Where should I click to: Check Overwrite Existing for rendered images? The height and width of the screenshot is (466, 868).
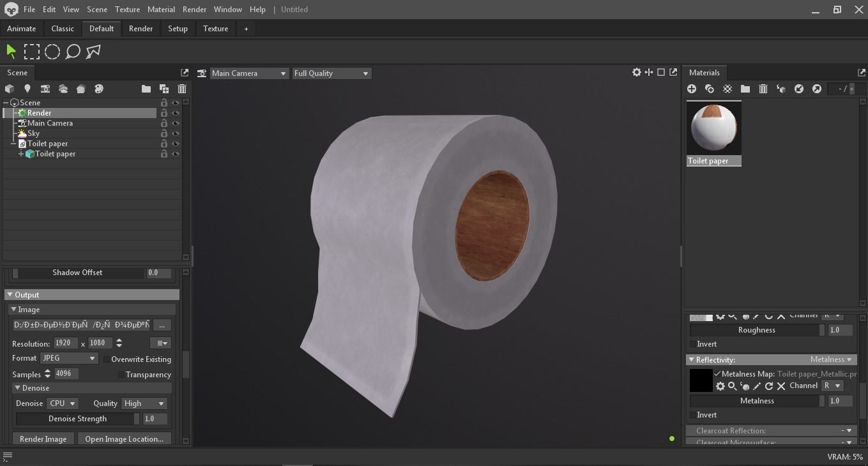tap(107, 359)
